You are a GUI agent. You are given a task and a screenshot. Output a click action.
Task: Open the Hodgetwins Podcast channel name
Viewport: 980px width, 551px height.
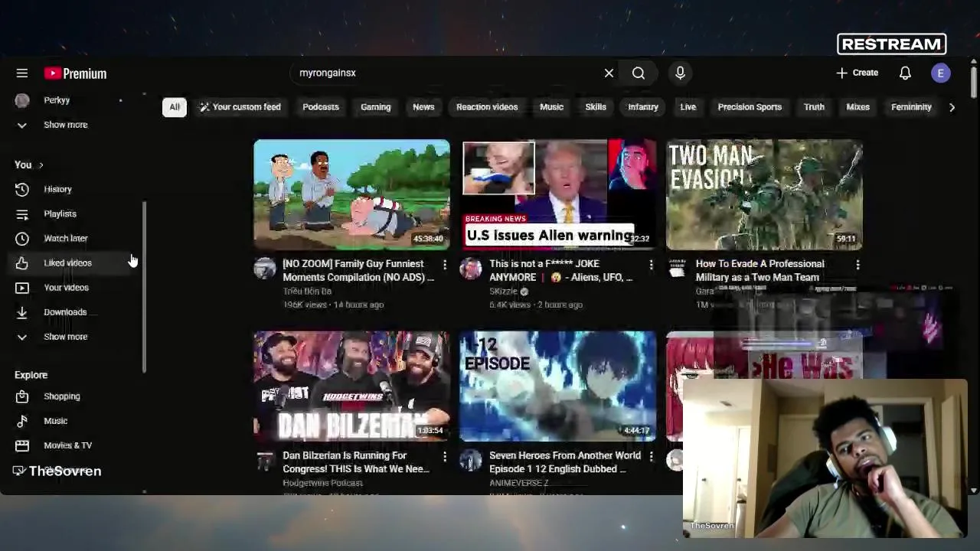(x=322, y=483)
